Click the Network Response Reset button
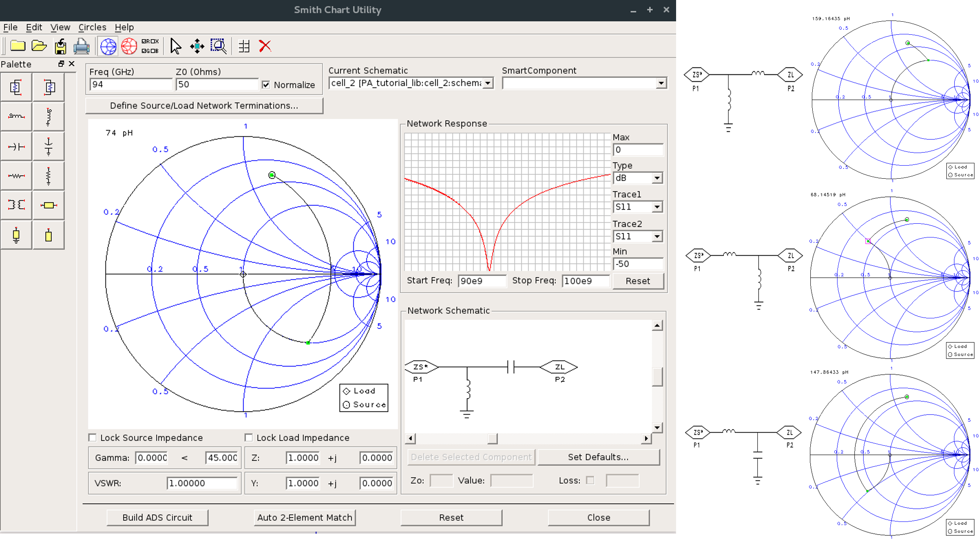 (x=638, y=281)
